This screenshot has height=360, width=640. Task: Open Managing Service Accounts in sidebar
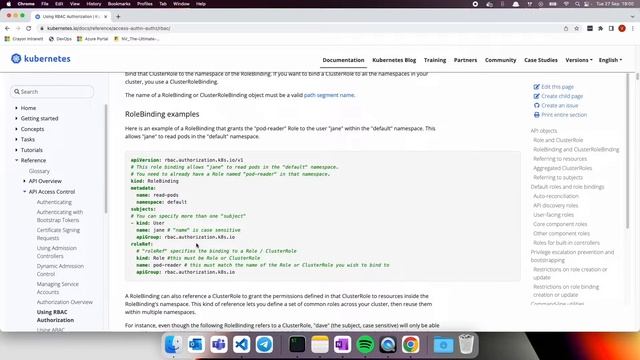coord(58,288)
